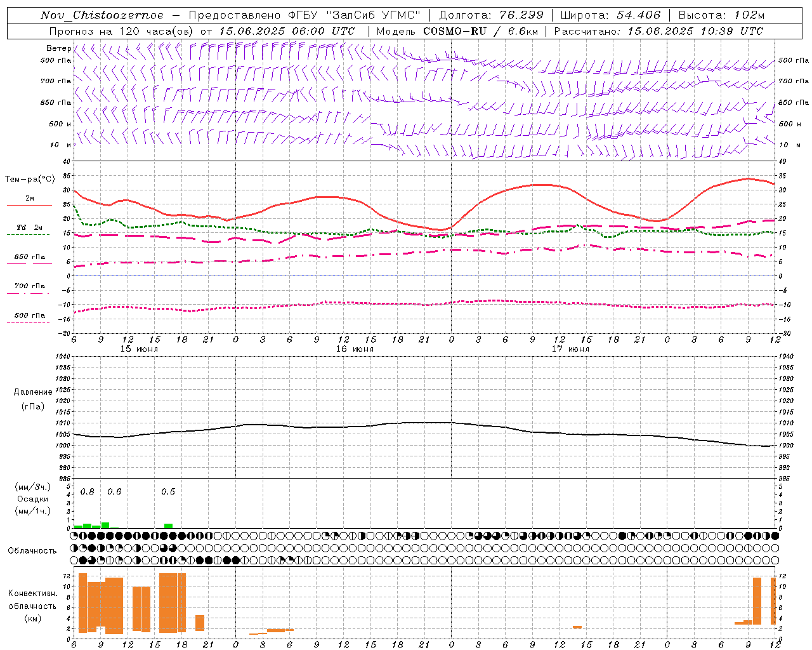Click the "(мм/1ч.)" precipitation unit label
This screenshot has width=812, height=650.
32,511
